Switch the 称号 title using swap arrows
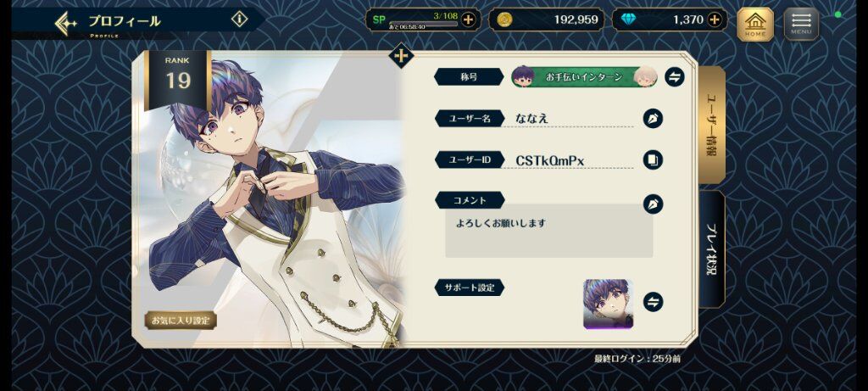This screenshot has height=391, width=868. [x=674, y=77]
